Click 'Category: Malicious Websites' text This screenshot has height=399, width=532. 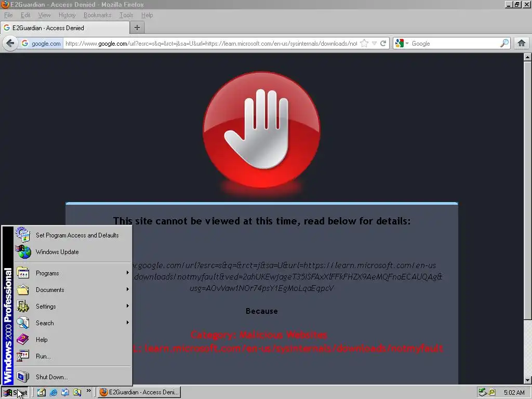point(259,335)
